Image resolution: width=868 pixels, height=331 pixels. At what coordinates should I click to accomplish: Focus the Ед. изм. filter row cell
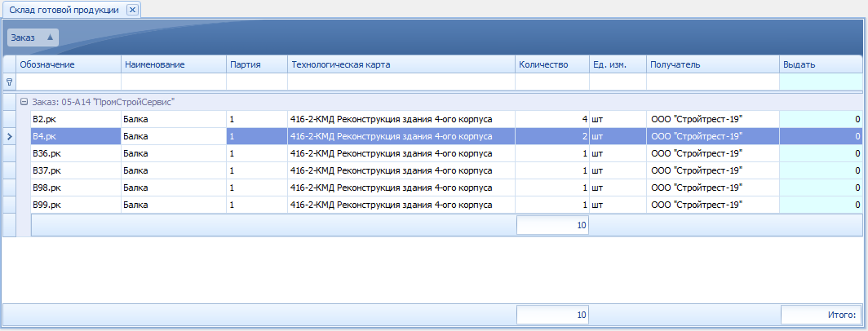pyautogui.click(x=618, y=82)
